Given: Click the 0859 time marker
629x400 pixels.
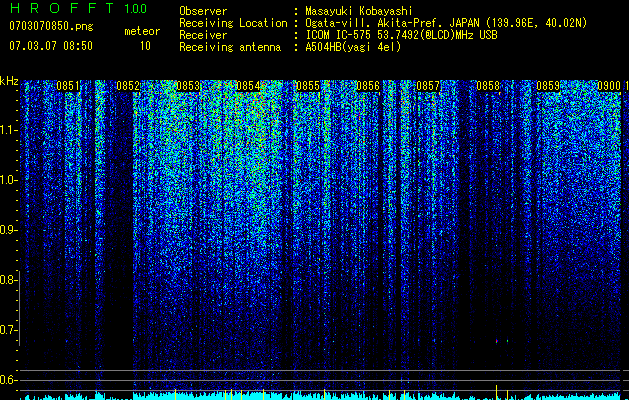Looking at the screenshot, I should click(548, 86).
